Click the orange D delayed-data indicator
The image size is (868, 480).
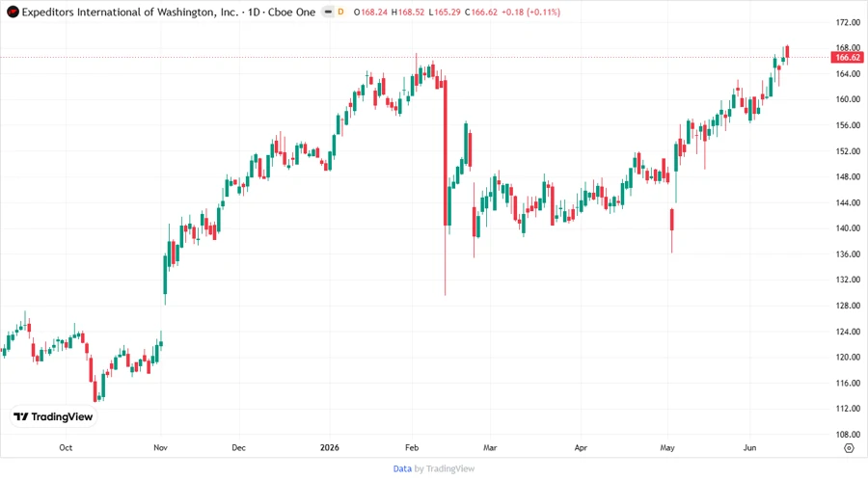click(340, 12)
